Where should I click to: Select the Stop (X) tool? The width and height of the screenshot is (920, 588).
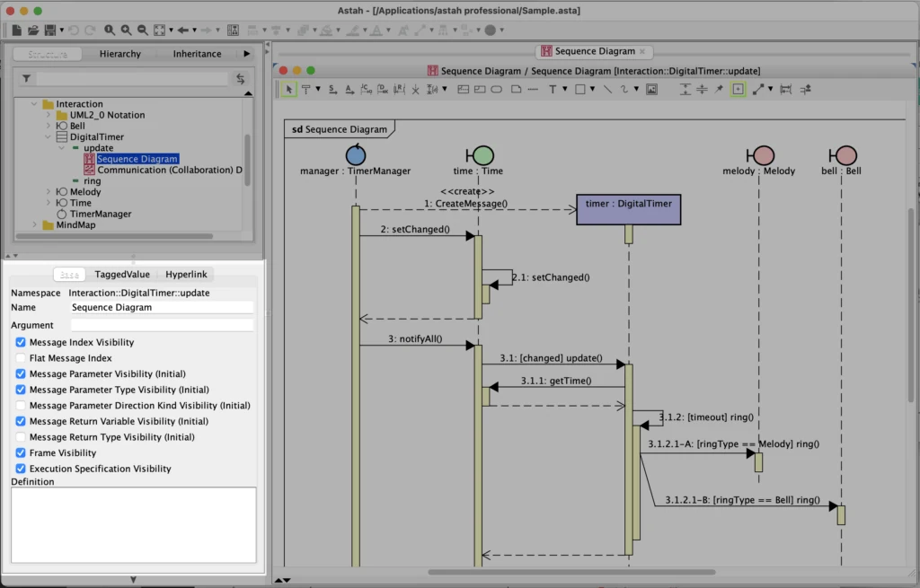point(415,90)
